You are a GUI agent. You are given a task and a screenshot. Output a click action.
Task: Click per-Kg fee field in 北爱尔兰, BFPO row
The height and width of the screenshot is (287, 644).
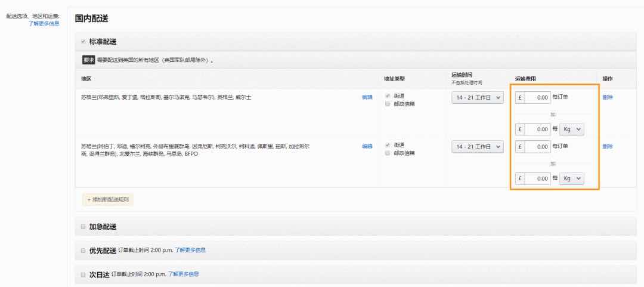(537, 178)
